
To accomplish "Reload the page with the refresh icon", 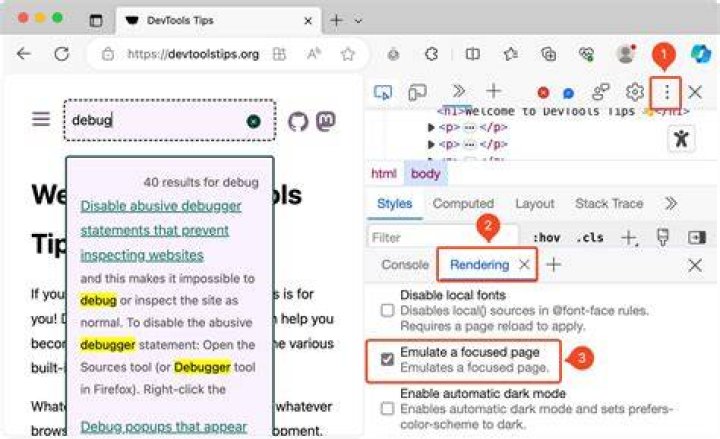I will point(62,54).
